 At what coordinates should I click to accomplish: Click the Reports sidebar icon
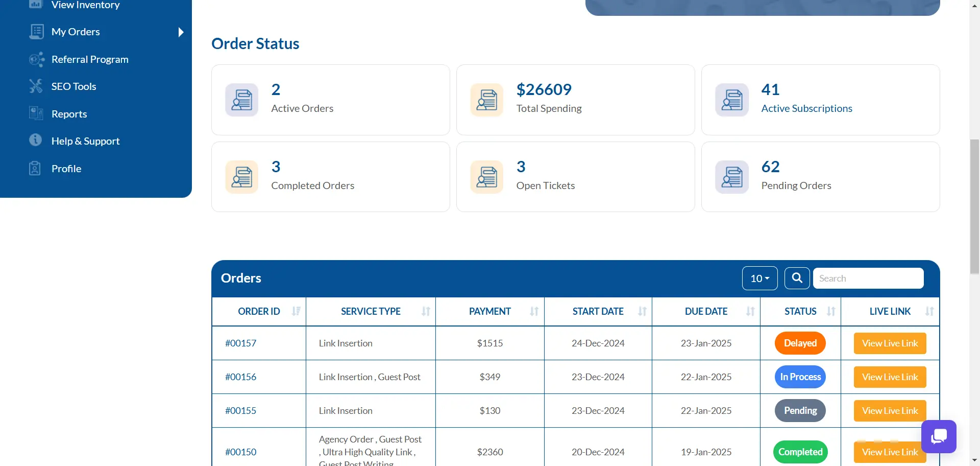(x=36, y=113)
